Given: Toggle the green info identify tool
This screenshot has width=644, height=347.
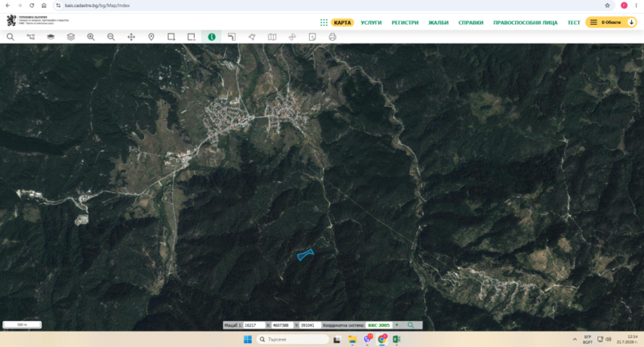Looking at the screenshot, I should (212, 37).
